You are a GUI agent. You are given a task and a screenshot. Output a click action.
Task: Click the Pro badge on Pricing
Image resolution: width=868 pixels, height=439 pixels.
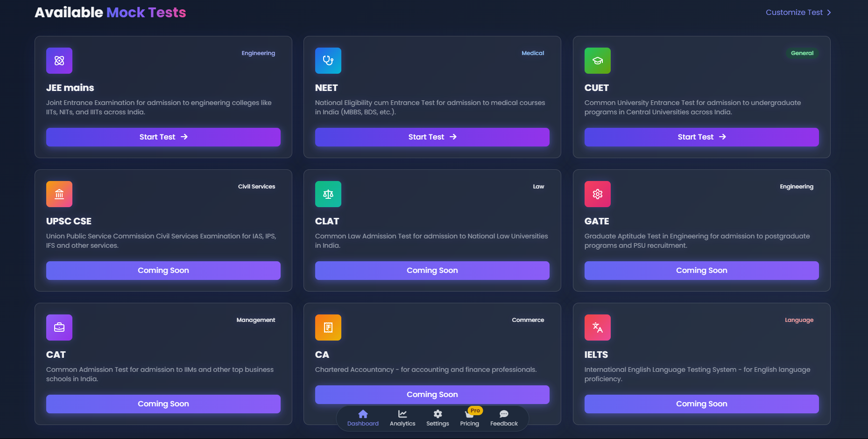(x=475, y=411)
